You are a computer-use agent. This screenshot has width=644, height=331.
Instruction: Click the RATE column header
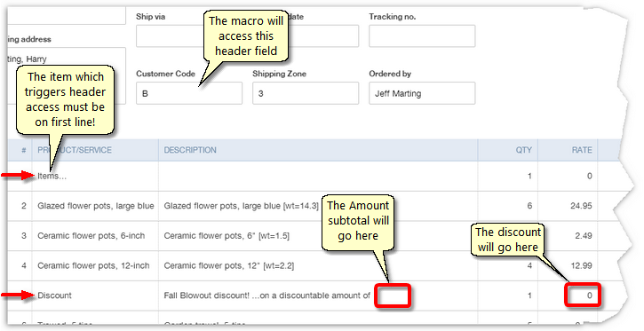pyautogui.click(x=582, y=150)
